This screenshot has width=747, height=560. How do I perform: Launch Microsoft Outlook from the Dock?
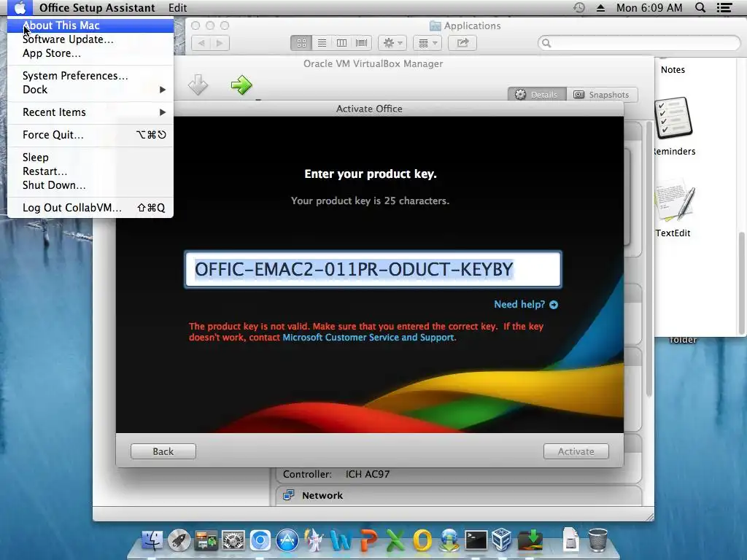(x=422, y=540)
